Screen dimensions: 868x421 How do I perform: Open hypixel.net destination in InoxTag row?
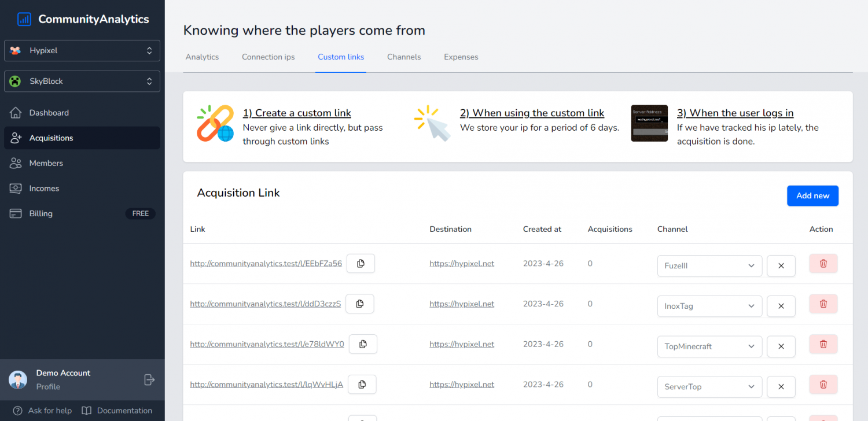[462, 304]
